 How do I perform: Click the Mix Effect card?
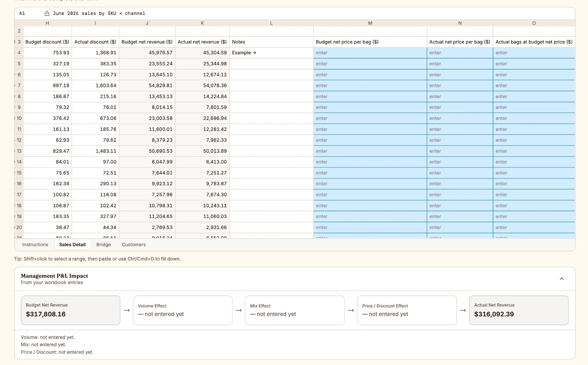click(x=295, y=310)
